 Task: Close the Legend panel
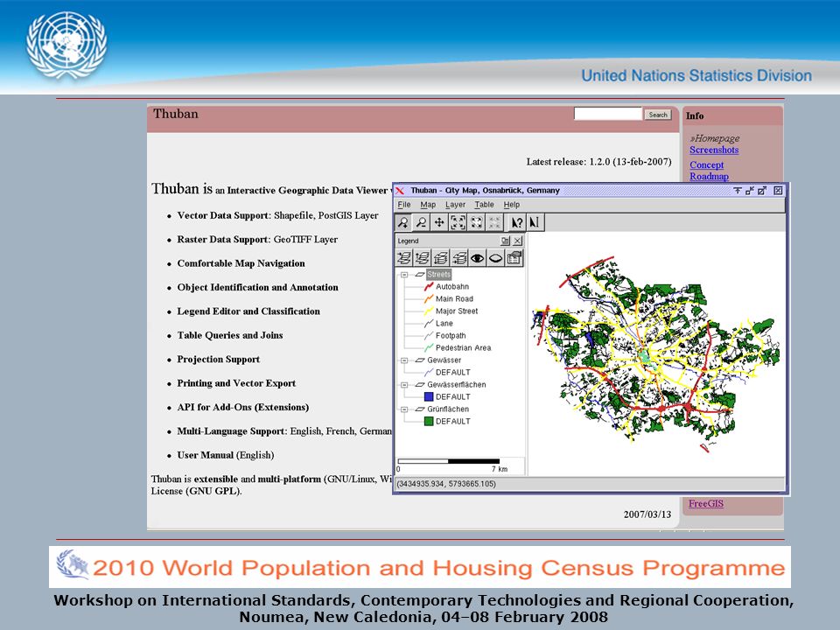point(517,241)
